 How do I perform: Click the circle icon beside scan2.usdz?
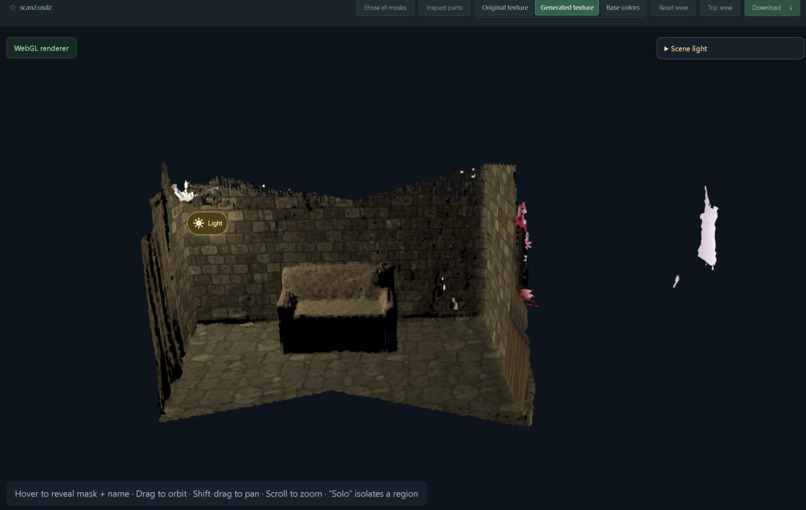click(12, 8)
